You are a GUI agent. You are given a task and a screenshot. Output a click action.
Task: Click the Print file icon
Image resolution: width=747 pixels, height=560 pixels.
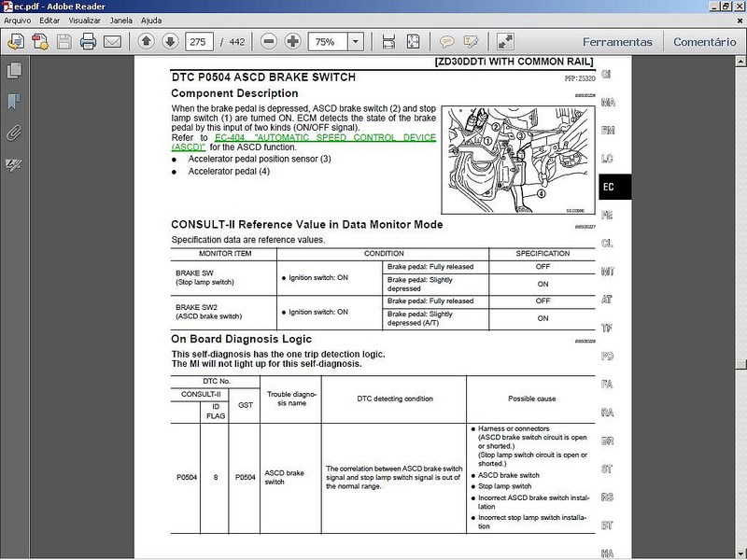(x=89, y=41)
